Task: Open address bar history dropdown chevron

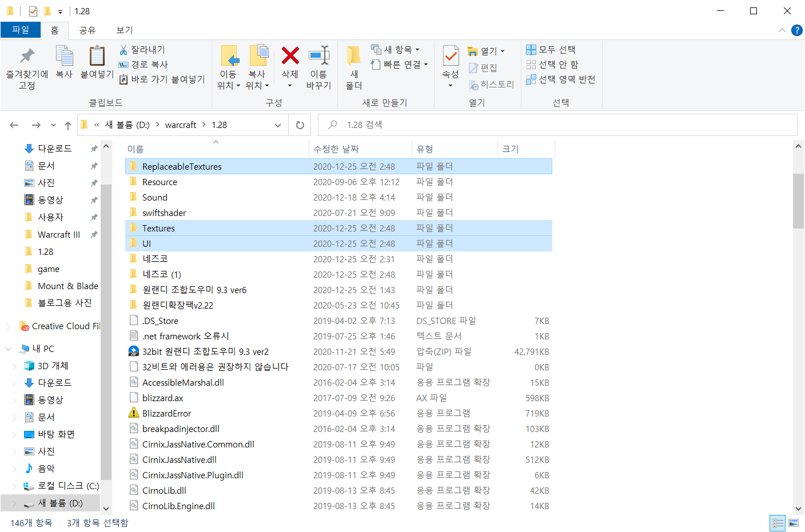Action: [x=278, y=125]
